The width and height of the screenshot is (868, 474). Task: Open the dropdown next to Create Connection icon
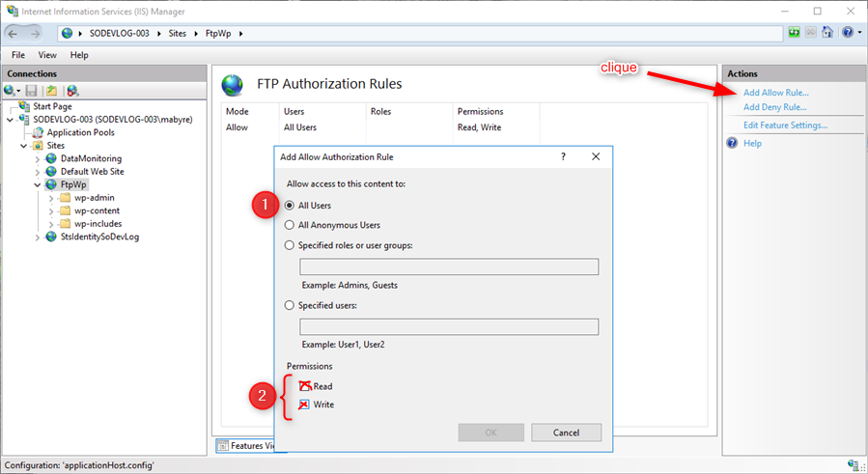[x=18, y=91]
